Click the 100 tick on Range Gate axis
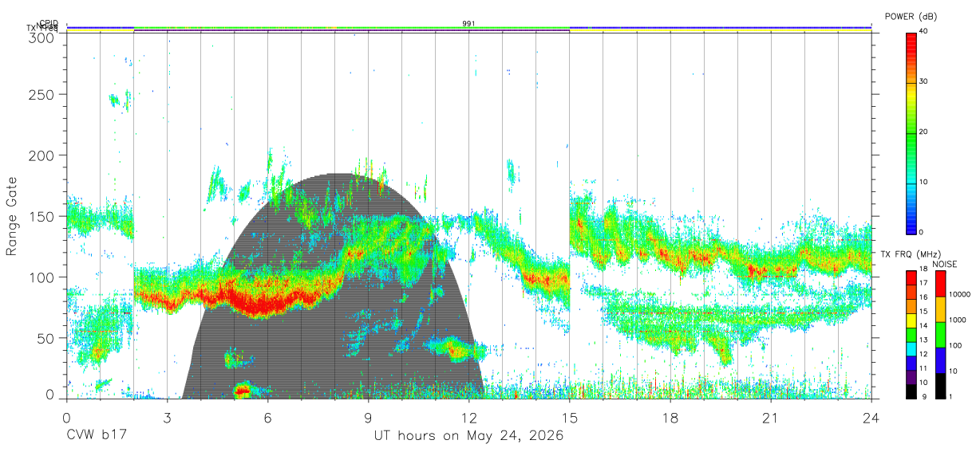 41,277
